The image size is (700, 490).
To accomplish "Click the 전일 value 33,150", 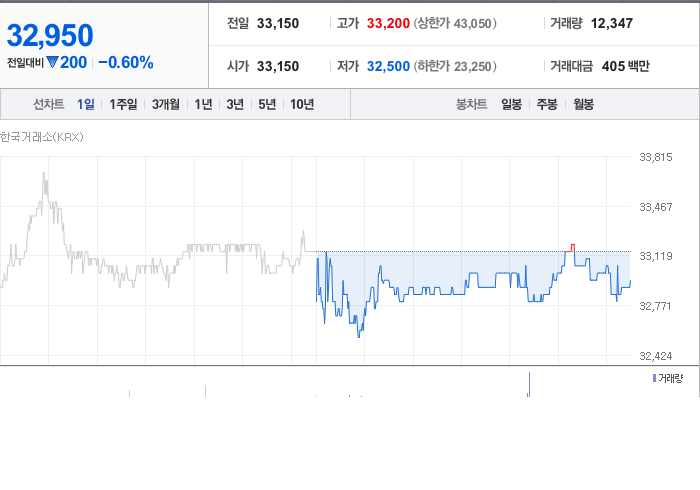I will 278,23.
